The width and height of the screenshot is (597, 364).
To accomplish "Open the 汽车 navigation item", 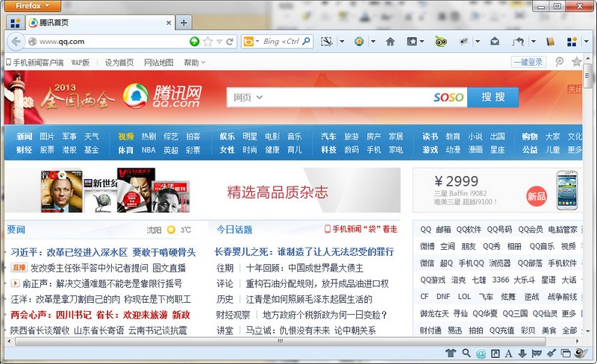I will (328, 136).
